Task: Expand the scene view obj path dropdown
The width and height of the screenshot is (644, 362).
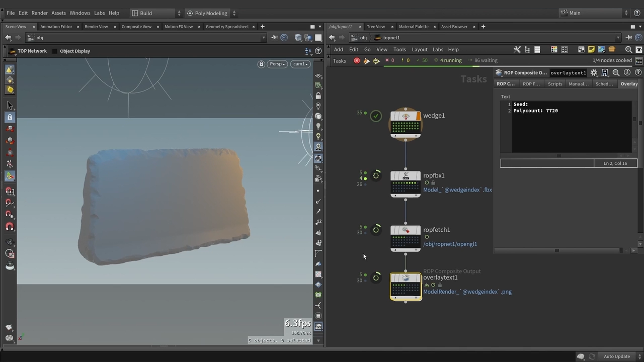Action: click(x=263, y=38)
